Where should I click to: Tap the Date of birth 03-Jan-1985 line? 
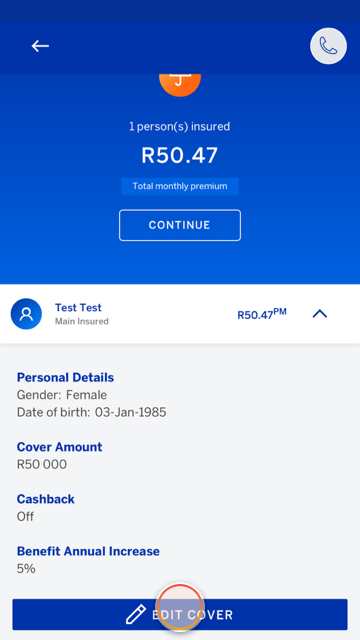point(91,412)
